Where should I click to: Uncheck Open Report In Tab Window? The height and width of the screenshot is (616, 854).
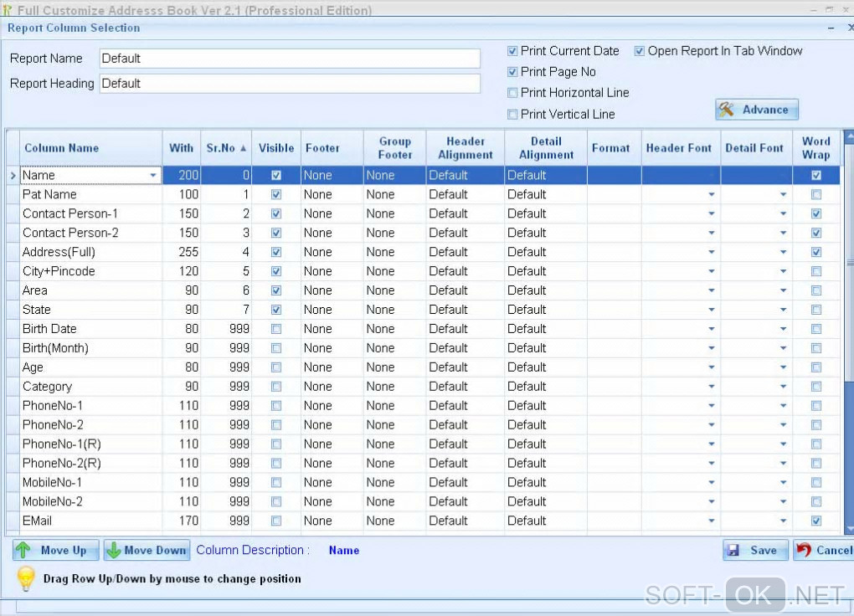click(x=640, y=51)
